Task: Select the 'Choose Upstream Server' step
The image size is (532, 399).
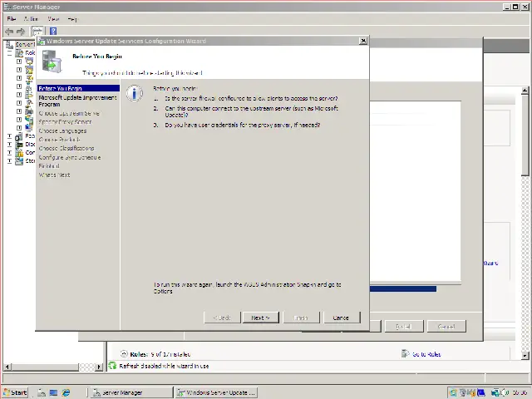Action: (69, 113)
